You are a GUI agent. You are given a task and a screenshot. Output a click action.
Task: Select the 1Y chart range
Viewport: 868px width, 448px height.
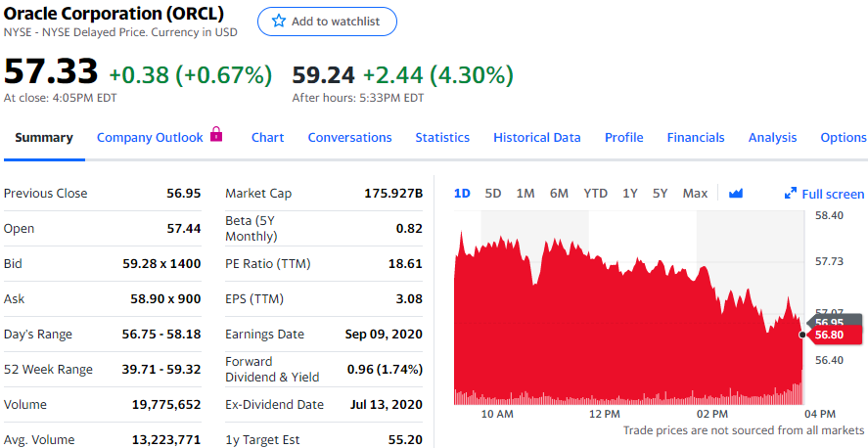[x=629, y=194]
